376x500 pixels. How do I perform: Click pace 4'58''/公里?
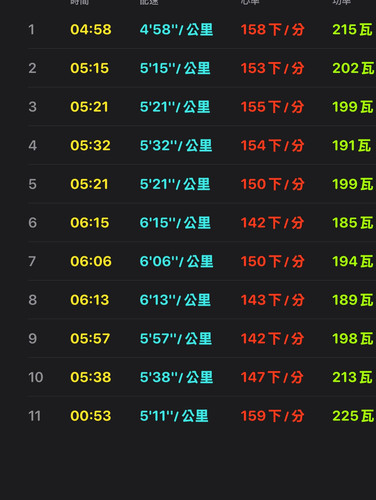tap(176, 30)
